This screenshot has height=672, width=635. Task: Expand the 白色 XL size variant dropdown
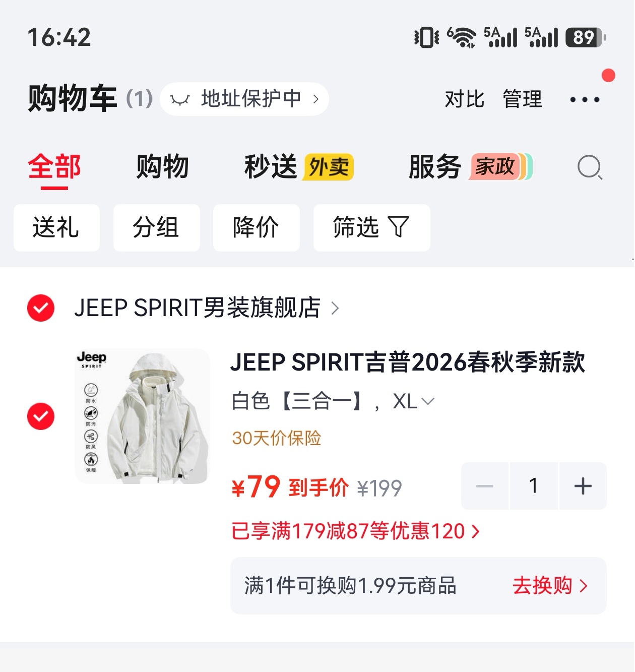(x=333, y=402)
